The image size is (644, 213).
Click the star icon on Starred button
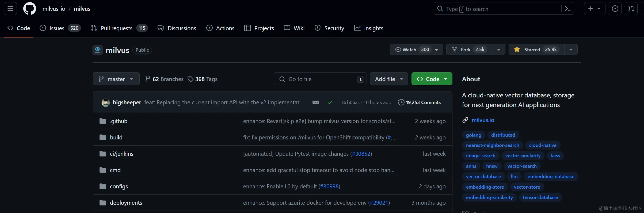point(517,50)
